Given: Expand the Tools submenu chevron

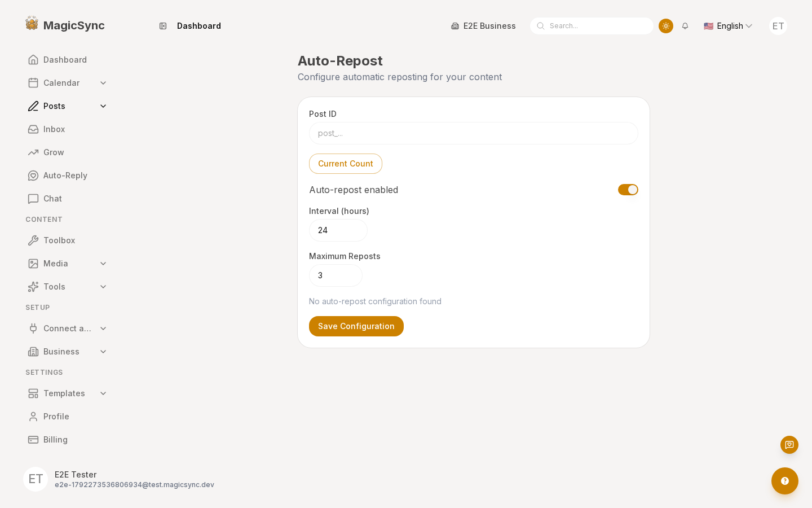Looking at the screenshot, I should tap(103, 287).
